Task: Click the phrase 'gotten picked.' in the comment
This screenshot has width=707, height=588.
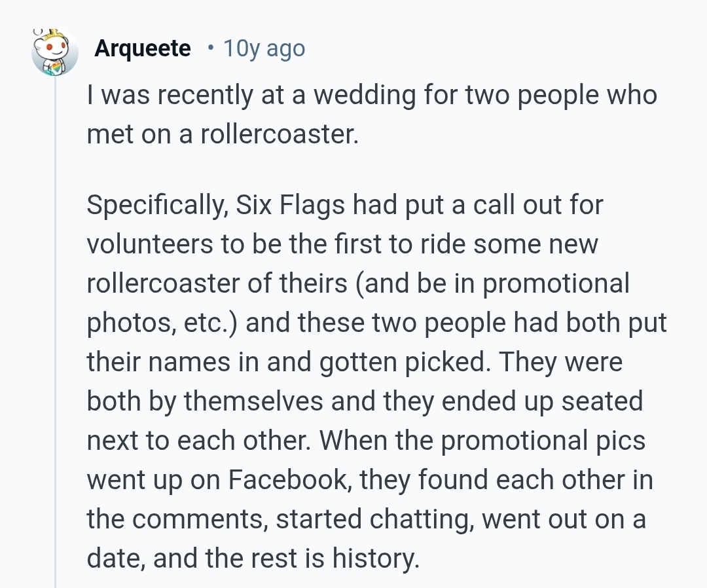Action: [403, 362]
